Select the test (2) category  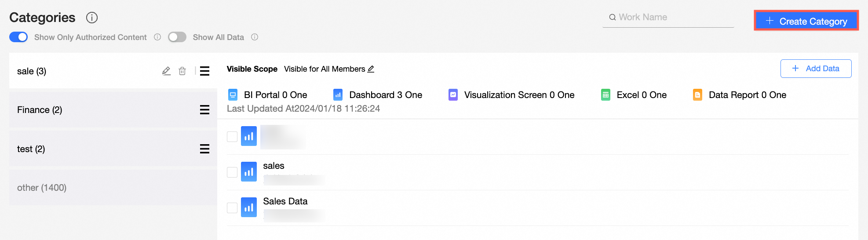coord(113,149)
